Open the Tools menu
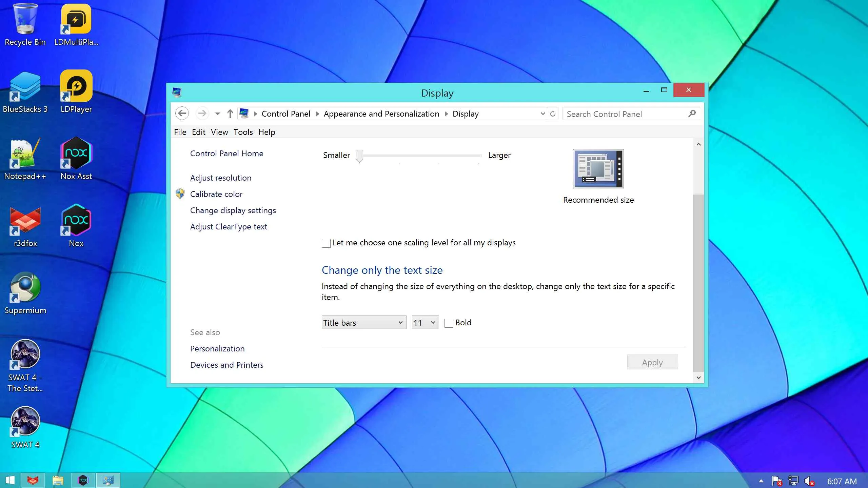 pos(243,132)
